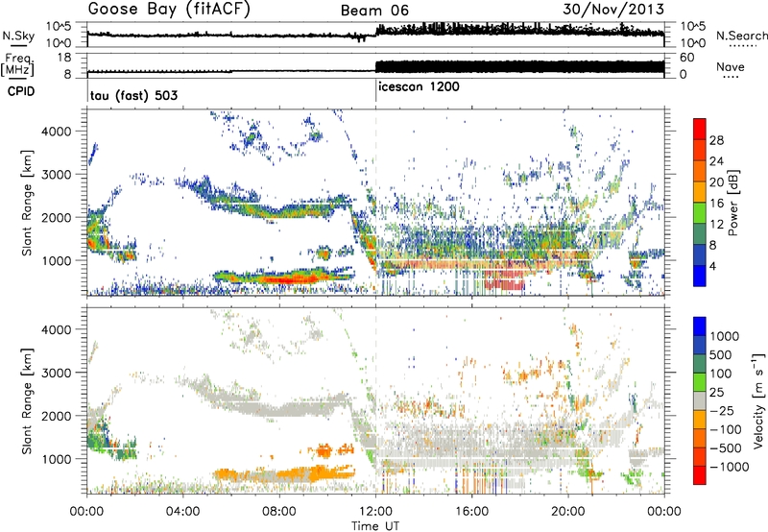Click the 'tau (fast) 503' CPID label
Image resolution: width=768 pixels, height=532 pixels.
[x=133, y=95]
